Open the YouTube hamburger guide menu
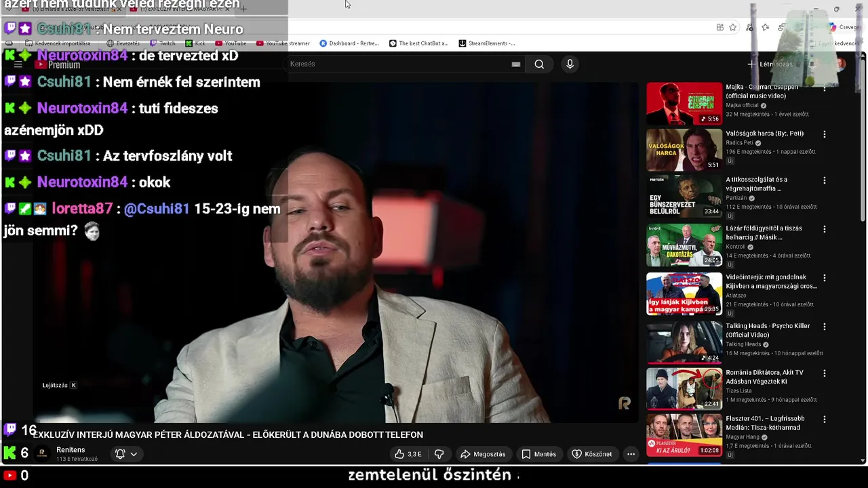Viewport: 868px width, 488px height. 18,64
